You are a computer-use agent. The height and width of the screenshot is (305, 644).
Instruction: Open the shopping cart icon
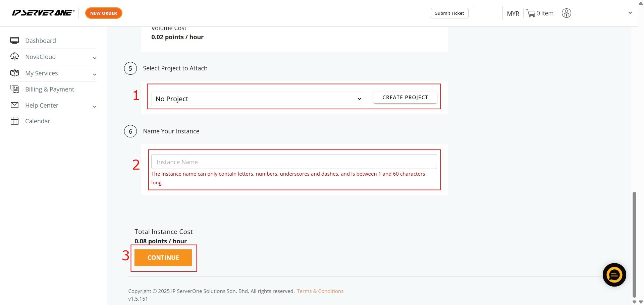[x=531, y=13]
